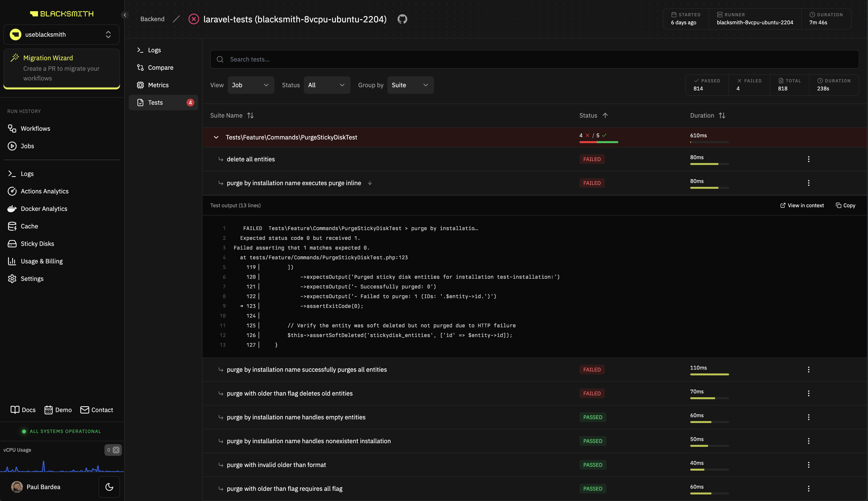Image resolution: width=868 pixels, height=501 pixels.
Task: Open Actions Analytics in the sidebar
Action: [44, 191]
